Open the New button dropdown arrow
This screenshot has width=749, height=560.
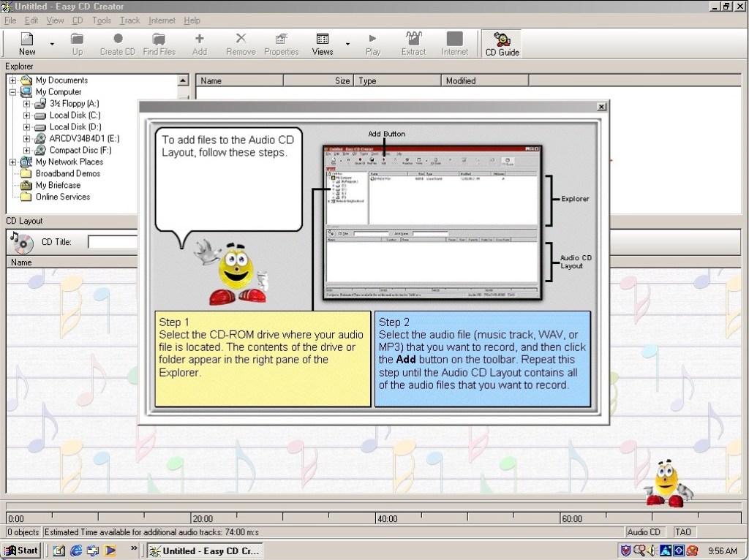pyautogui.click(x=52, y=44)
